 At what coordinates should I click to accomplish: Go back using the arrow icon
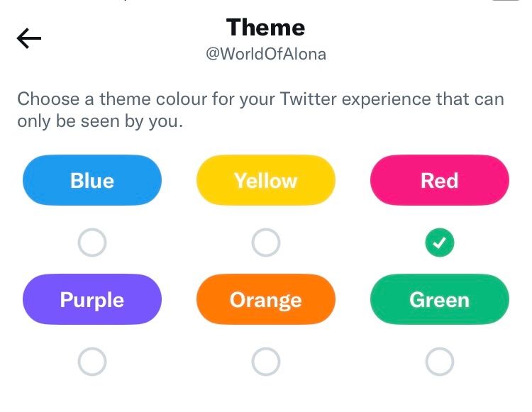[x=29, y=38]
